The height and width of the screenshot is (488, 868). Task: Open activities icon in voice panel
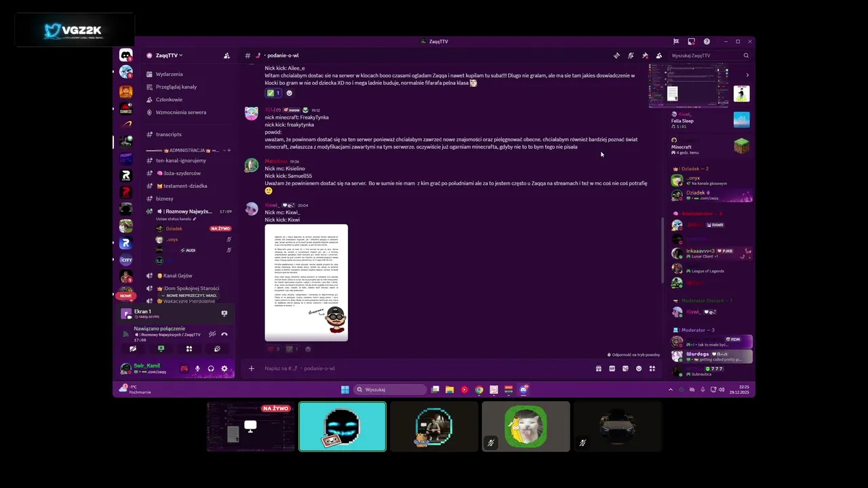[x=189, y=349]
